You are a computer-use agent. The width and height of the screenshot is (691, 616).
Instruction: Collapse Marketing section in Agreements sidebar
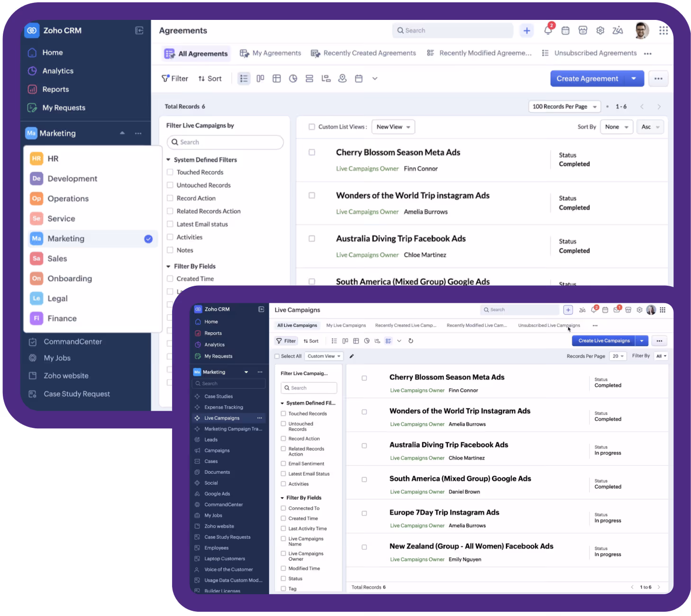[122, 133]
